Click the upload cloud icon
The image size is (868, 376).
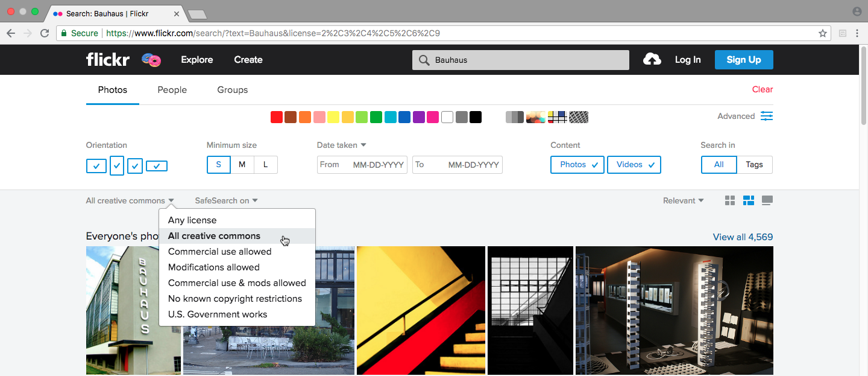click(x=652, y=59)
